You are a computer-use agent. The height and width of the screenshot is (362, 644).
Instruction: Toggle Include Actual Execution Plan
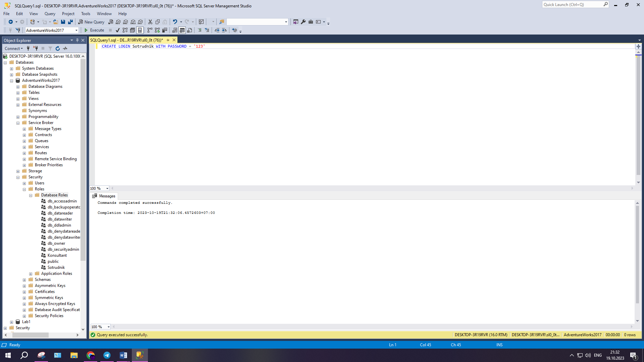(x=150, y=30)
